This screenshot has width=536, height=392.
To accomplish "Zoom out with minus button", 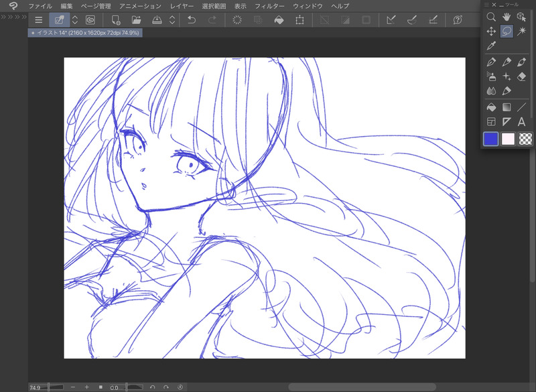I will 73,387.
